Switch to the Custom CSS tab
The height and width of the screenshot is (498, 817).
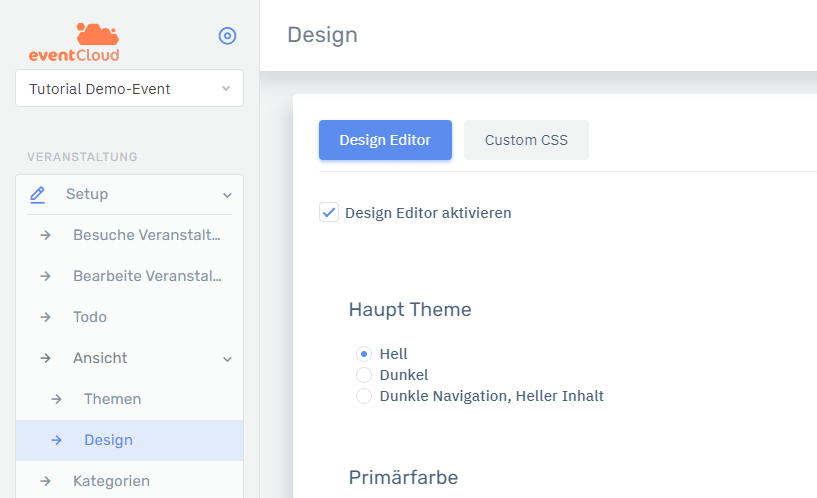point(526,140)
